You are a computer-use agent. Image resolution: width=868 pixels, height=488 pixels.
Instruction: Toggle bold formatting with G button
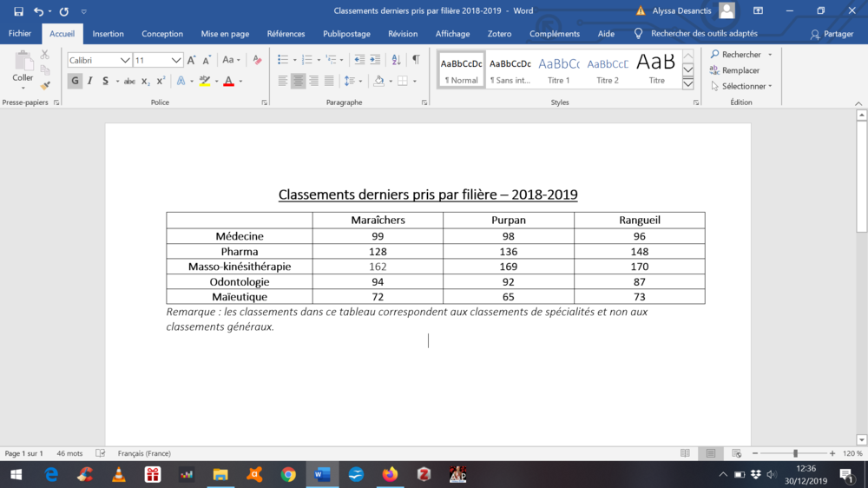pyautogui.click(x=75, y=81)
